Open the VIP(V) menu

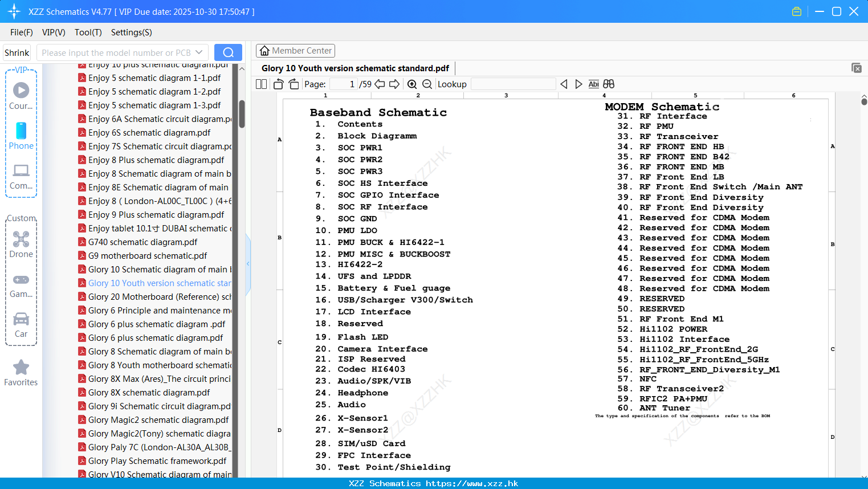point(54,32)
